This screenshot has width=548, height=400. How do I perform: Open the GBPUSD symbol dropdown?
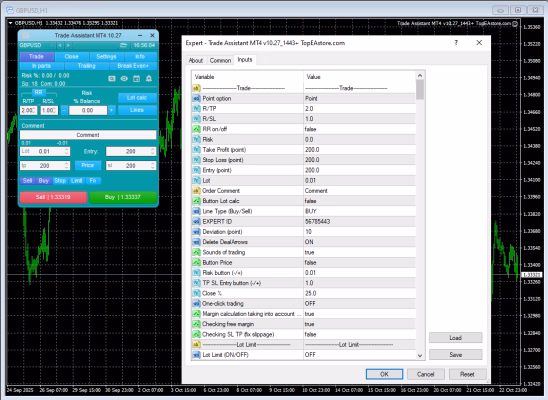point(37,45)
